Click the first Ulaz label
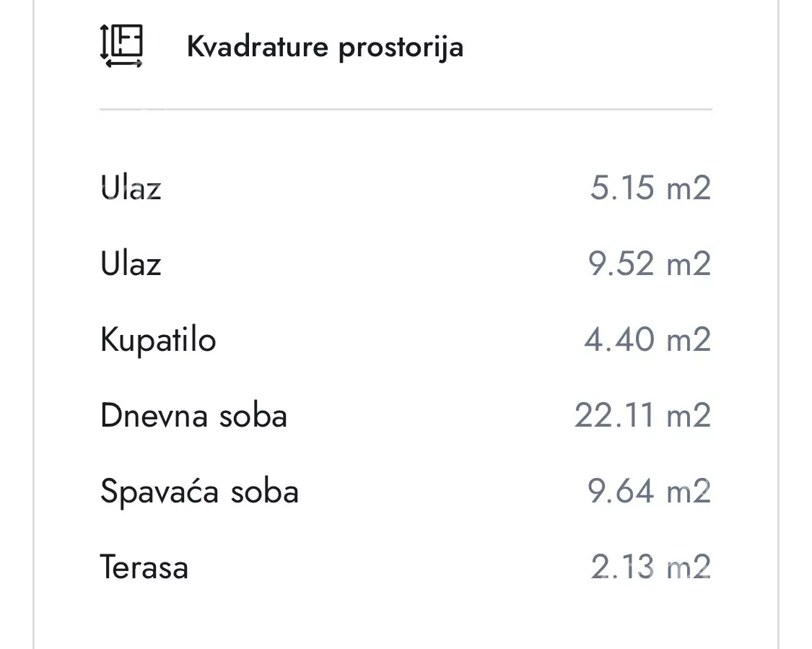The image size is (812, 649). pos(131,187)
